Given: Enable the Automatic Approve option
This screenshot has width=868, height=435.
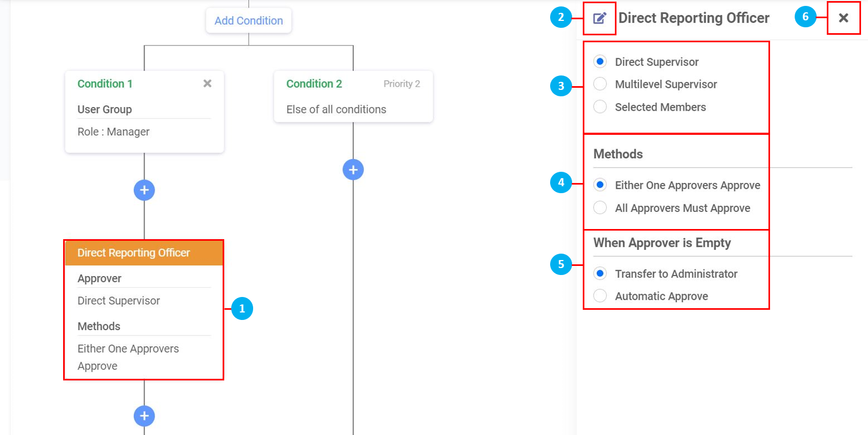Looking at the screenshot, I should (x=600, y=296).
